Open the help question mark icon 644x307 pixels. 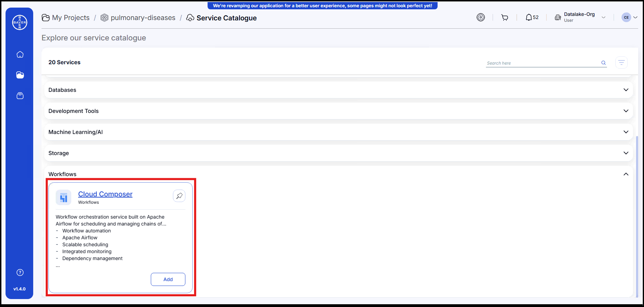pyautogui.click(x=20, y=272)
